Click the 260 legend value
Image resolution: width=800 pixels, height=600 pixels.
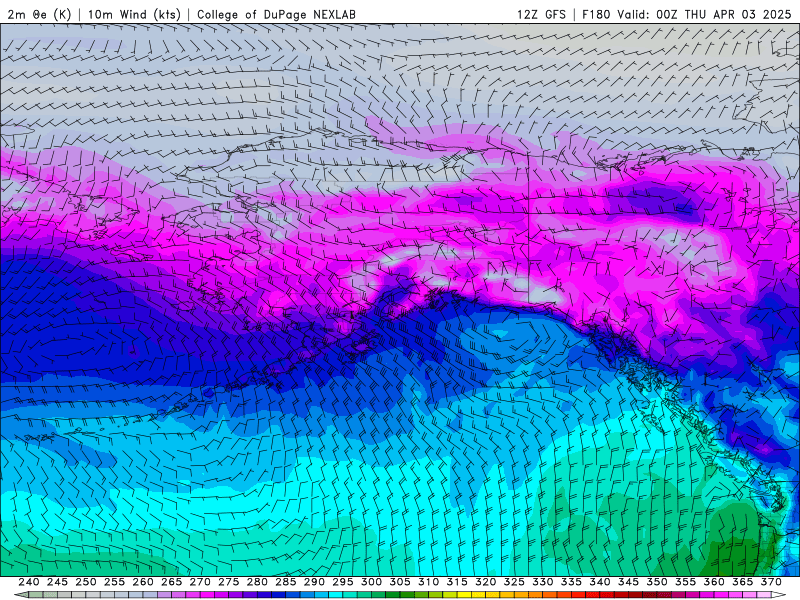(x=143, y=582)
